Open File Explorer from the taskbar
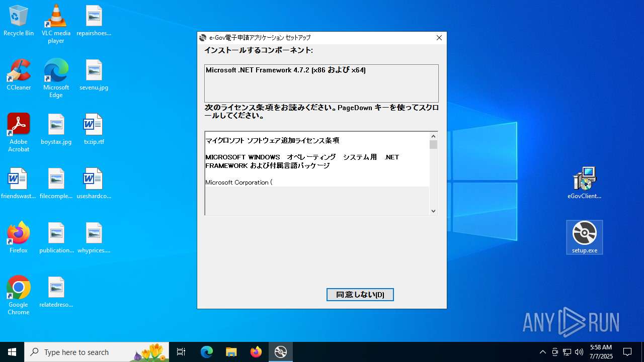644x362 pixels. point(231,352)
